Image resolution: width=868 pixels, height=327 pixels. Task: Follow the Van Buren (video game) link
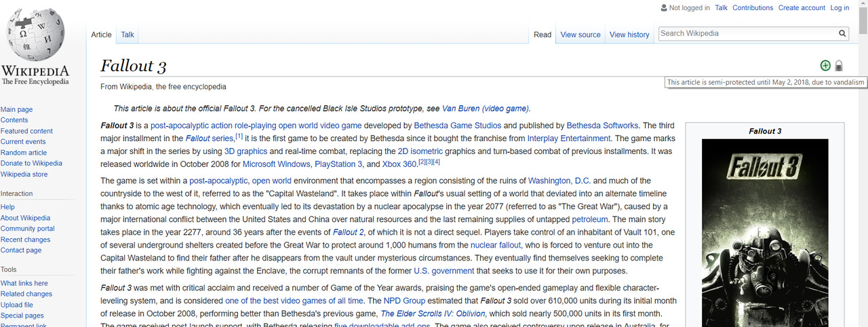(485, 109)
